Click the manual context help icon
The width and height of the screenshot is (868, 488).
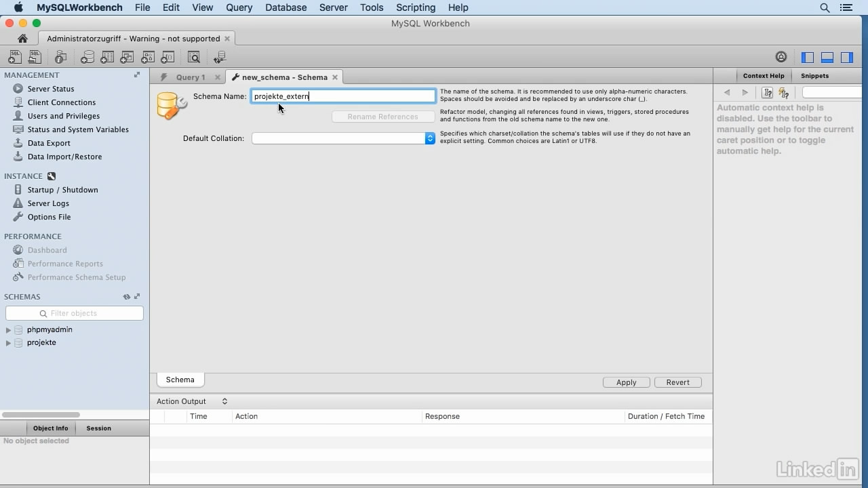coord(768,93)
